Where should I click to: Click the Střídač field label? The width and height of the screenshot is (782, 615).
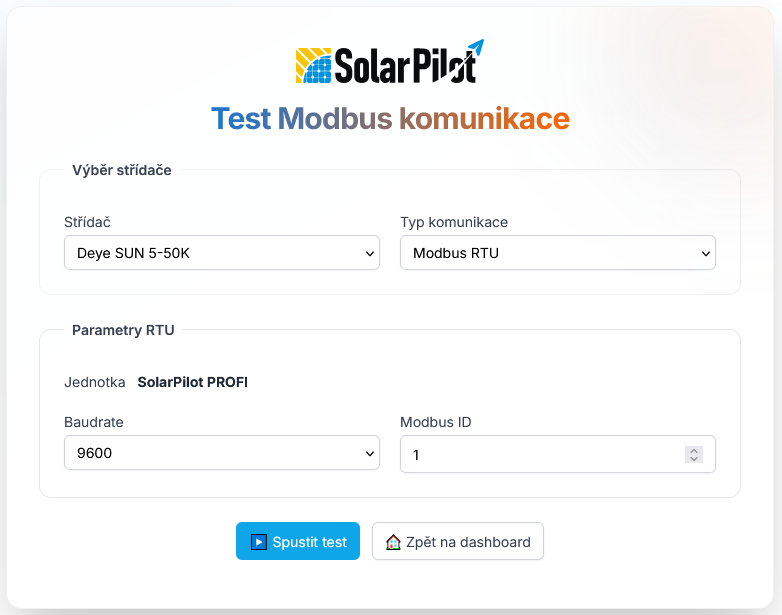[88, 222]
